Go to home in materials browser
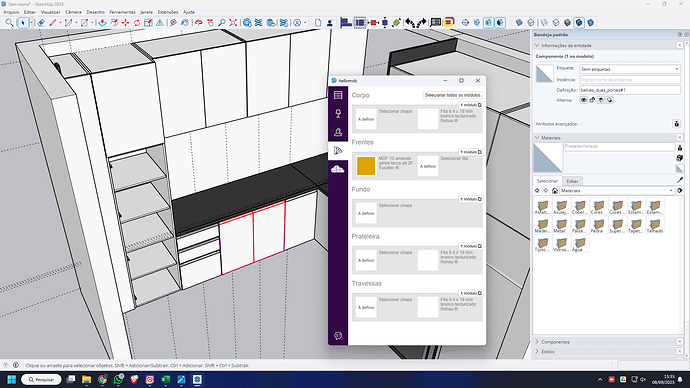 pyautogui.click(x=555, y=191)
